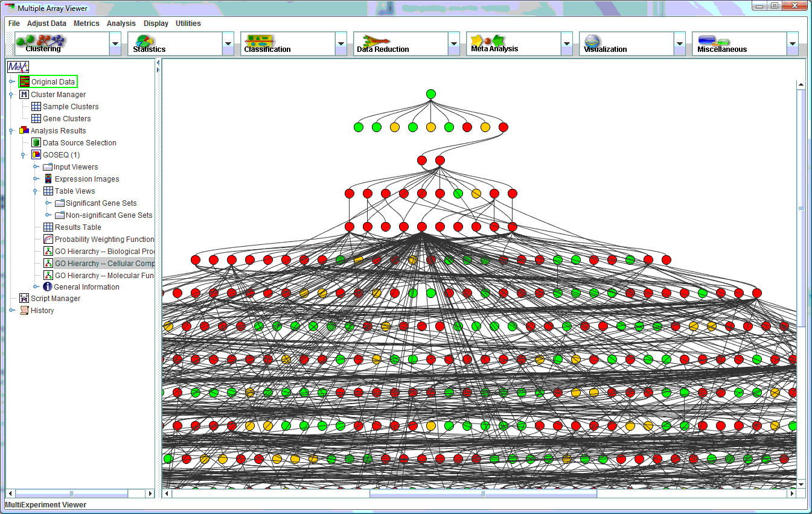Click the Meta Analysis toolbar icon
812x514 pixels.
(487, 41)
